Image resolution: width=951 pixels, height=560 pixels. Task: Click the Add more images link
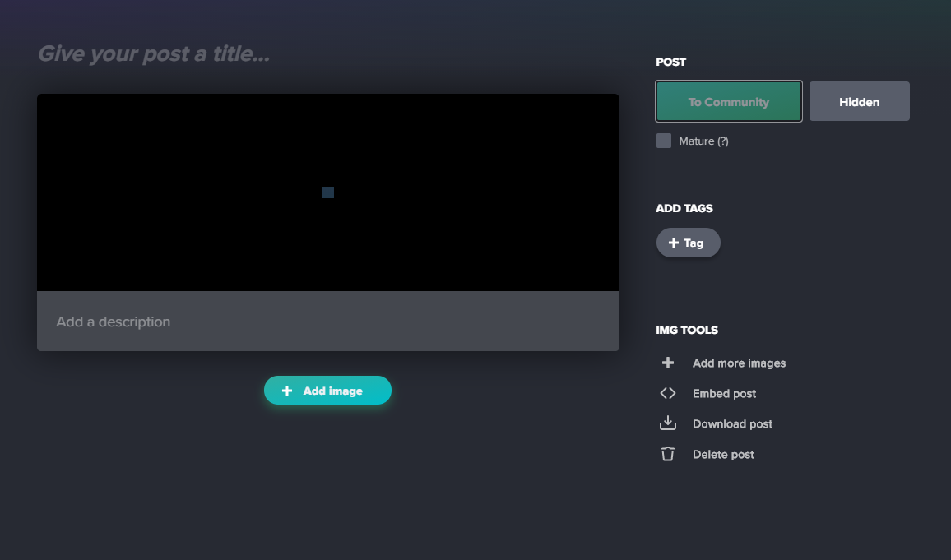(x=739, y=363)
